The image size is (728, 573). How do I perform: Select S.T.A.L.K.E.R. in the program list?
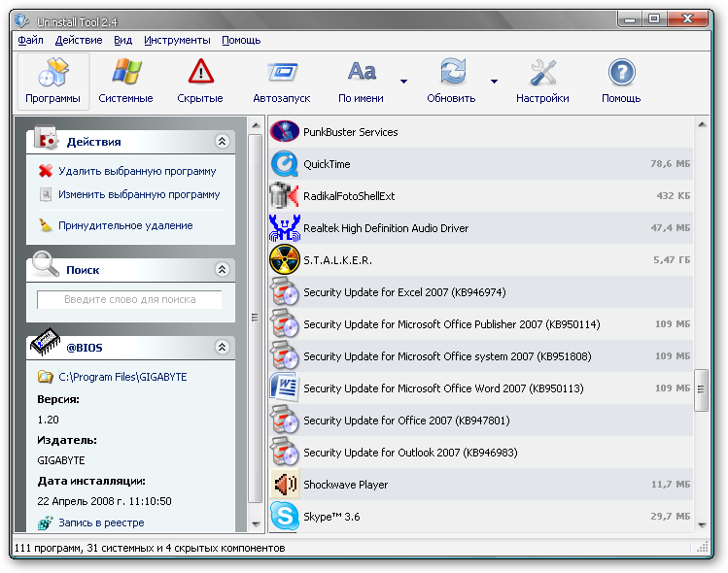tap(337, 260)
